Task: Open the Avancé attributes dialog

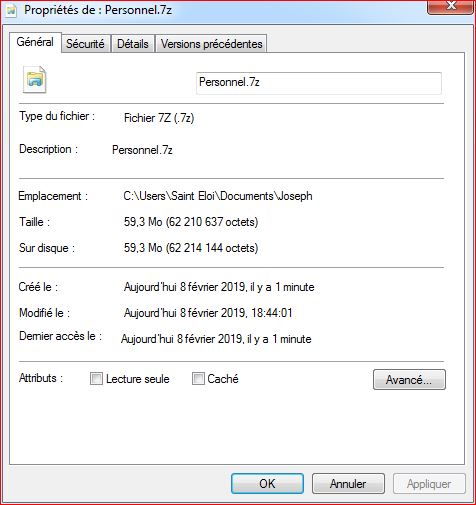Action: click(409, 379)
